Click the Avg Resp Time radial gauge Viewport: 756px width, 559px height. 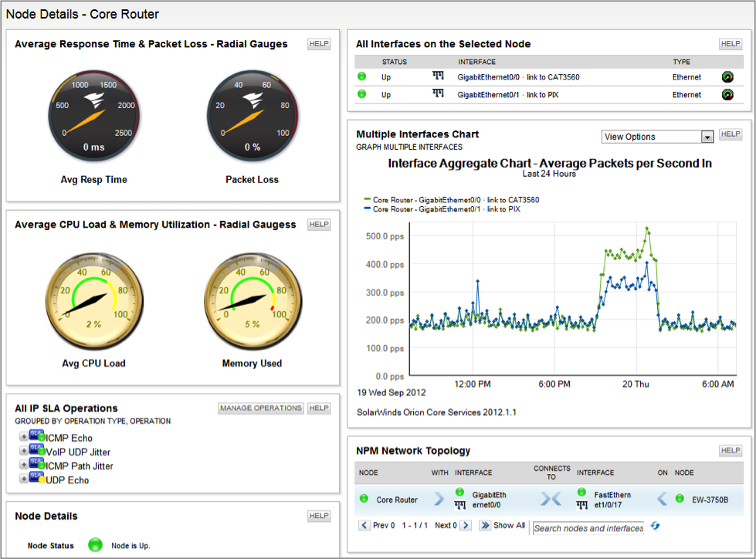(x=93, y=116)
